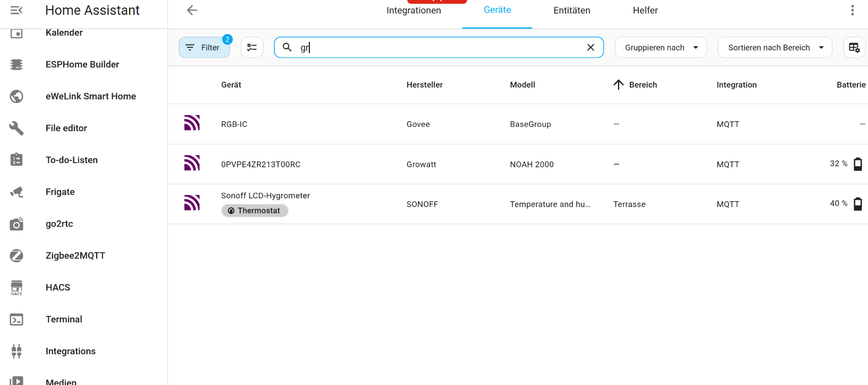
Task: Open go2rtc camera icon
Action: (16, 224)
